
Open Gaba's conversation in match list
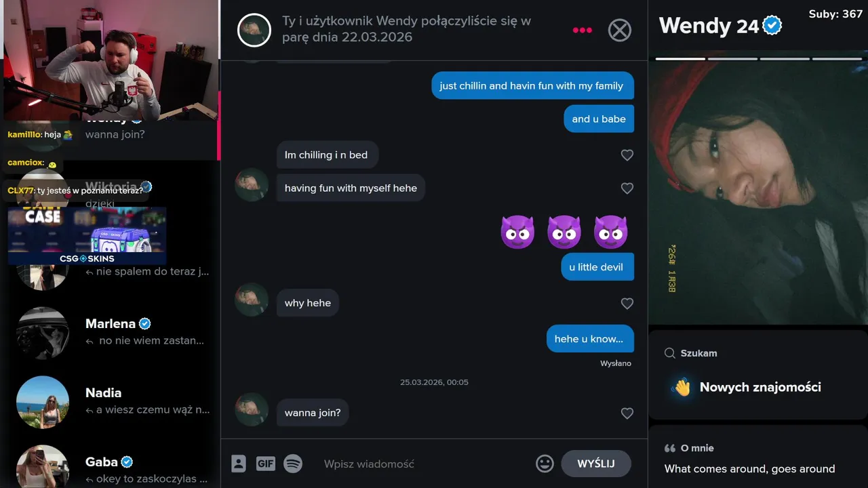click(x=112, y=469)
